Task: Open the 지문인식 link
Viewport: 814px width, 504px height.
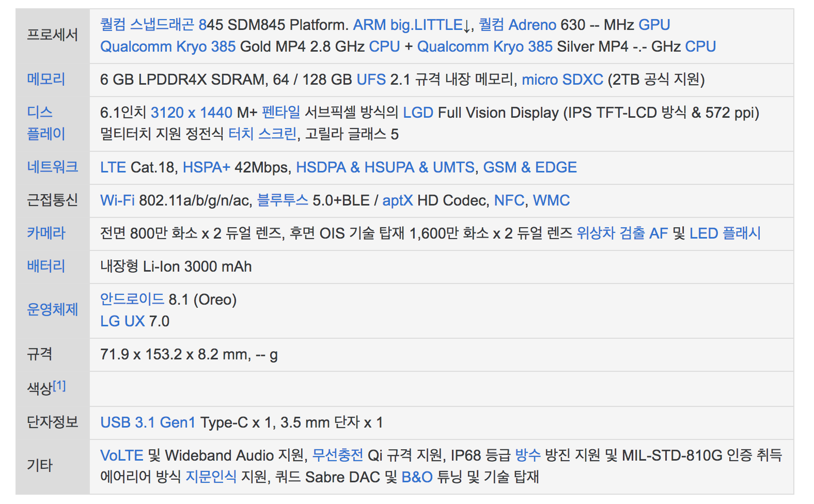Action: (x=211, y=477)
